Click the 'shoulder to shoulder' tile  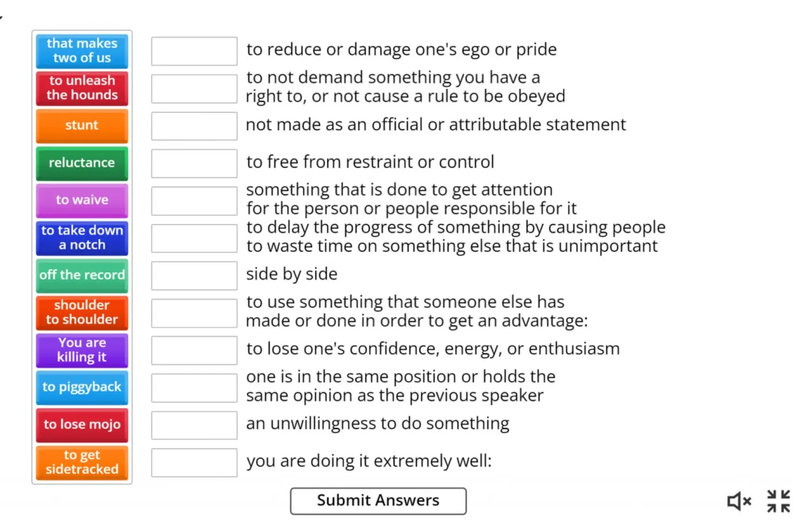82,312
